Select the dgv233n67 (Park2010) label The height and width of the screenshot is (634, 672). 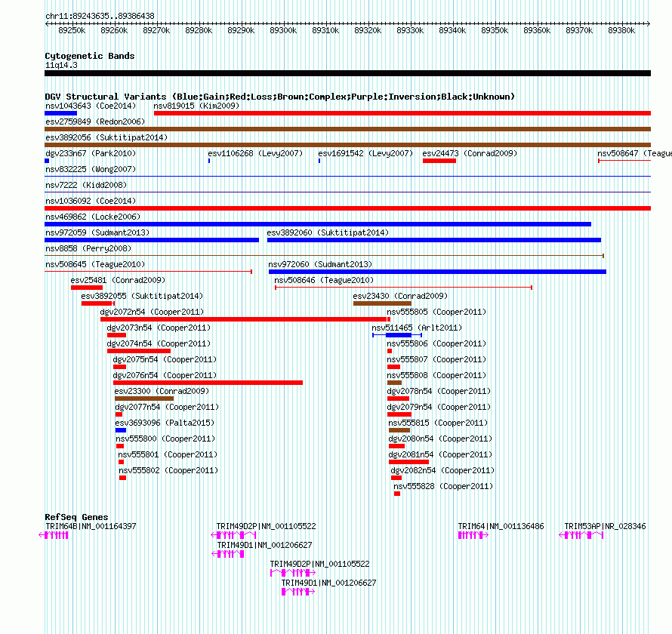click(x=91, y=153)
